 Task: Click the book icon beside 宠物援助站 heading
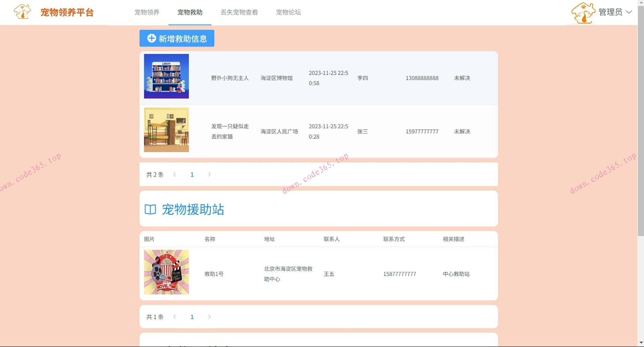coord(150,209)
